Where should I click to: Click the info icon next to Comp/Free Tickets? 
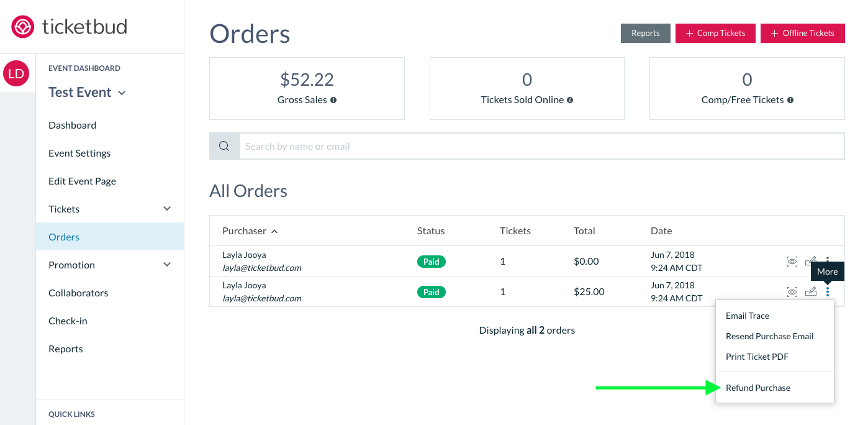[790, 99]
